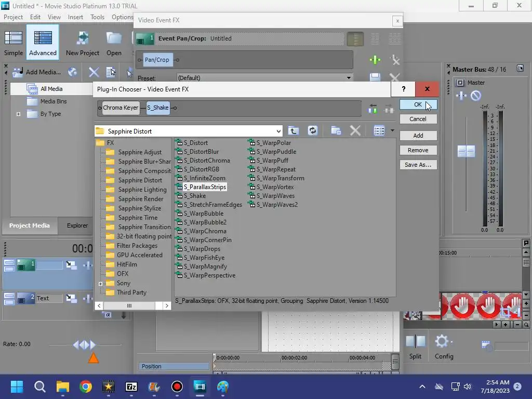Expand the By Type node
Image resolution: width=532 pixels, height=399 pixels.
click(x=18, y=114)
